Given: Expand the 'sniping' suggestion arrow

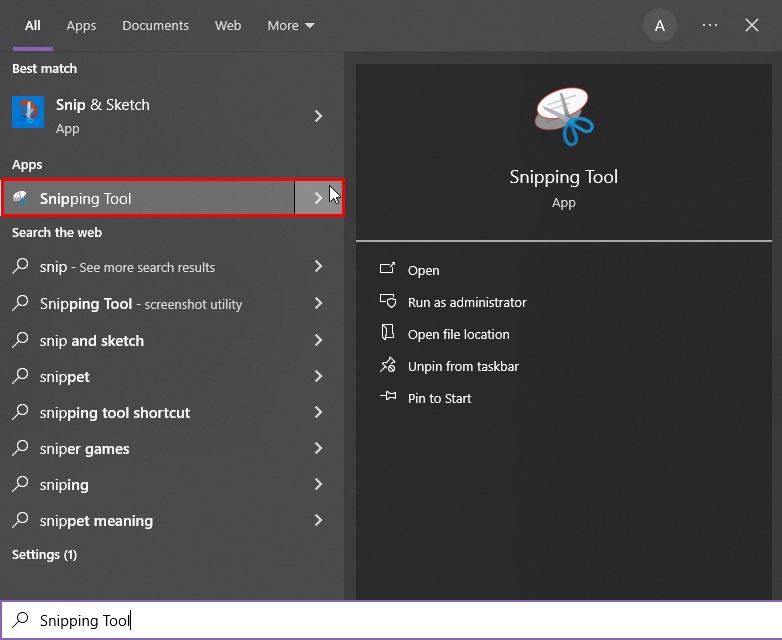Looking at the screenshot, I should (318, 484).
